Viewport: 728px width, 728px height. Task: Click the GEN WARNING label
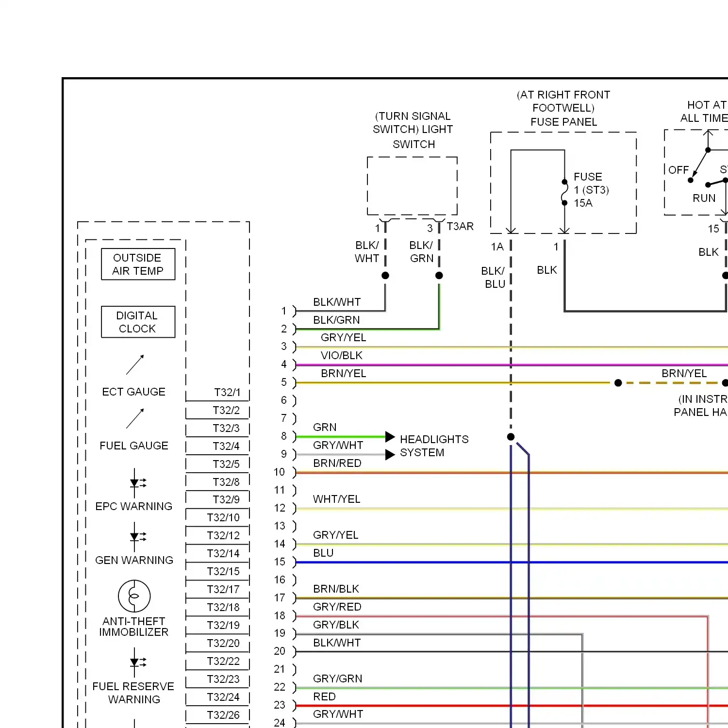click(x=134, y=560)
